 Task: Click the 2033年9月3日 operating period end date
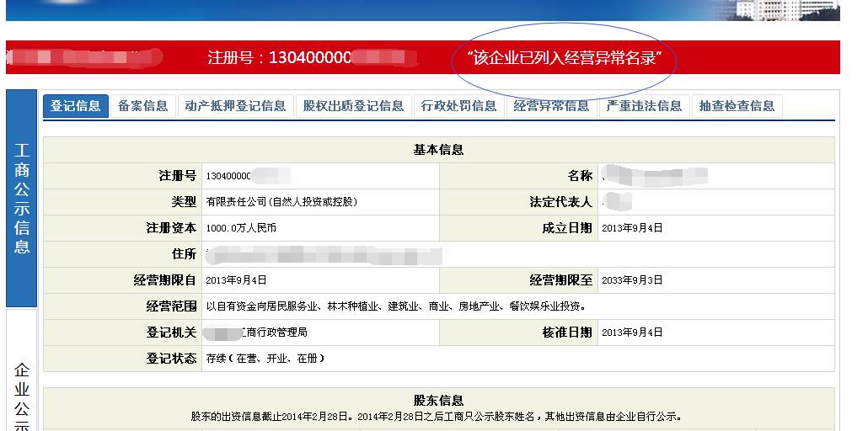631,280
